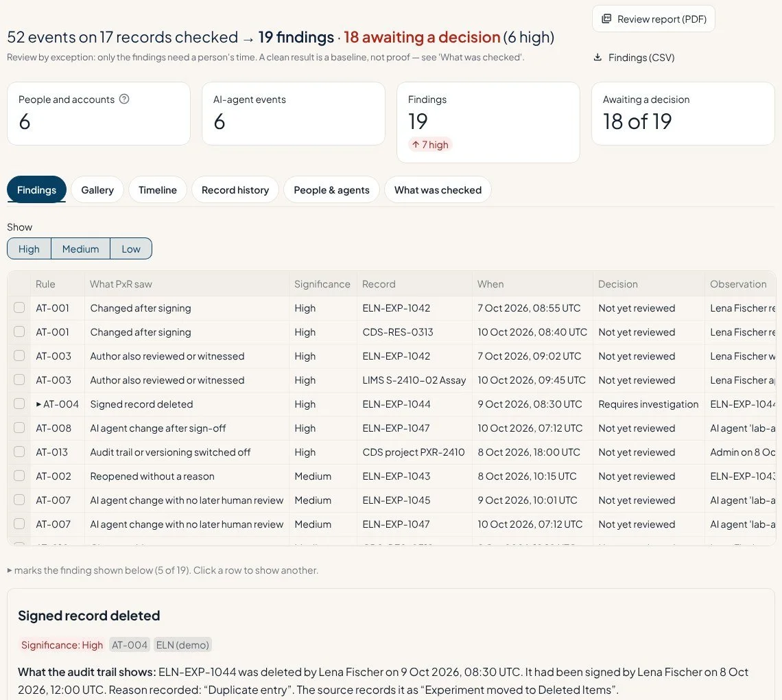Click 'AI agent change after sign-off' cell
The image size is (782, 700).
coord(187,428)
